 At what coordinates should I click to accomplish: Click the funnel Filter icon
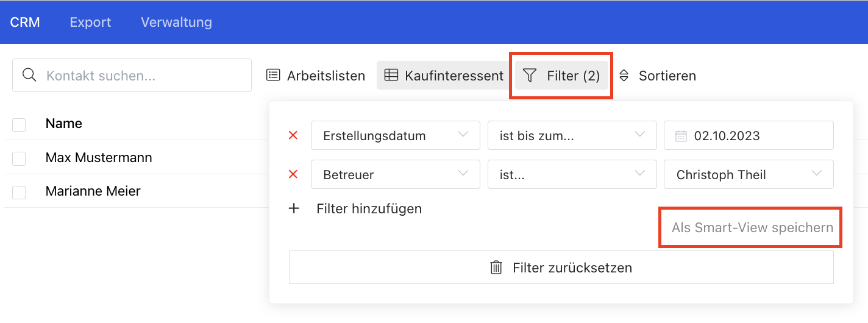click(x=530, y=76)
